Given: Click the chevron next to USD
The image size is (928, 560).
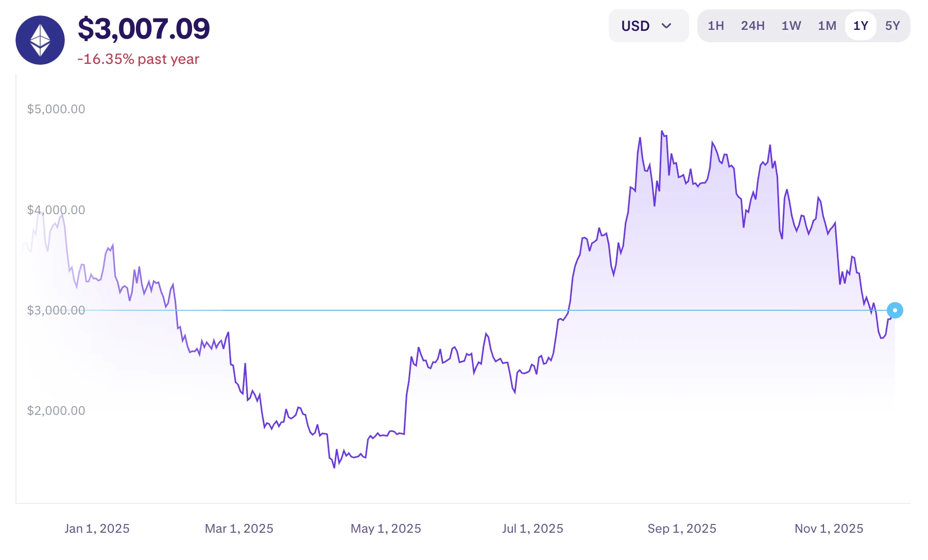Looking at the screenshot, I should pos(667,25).
